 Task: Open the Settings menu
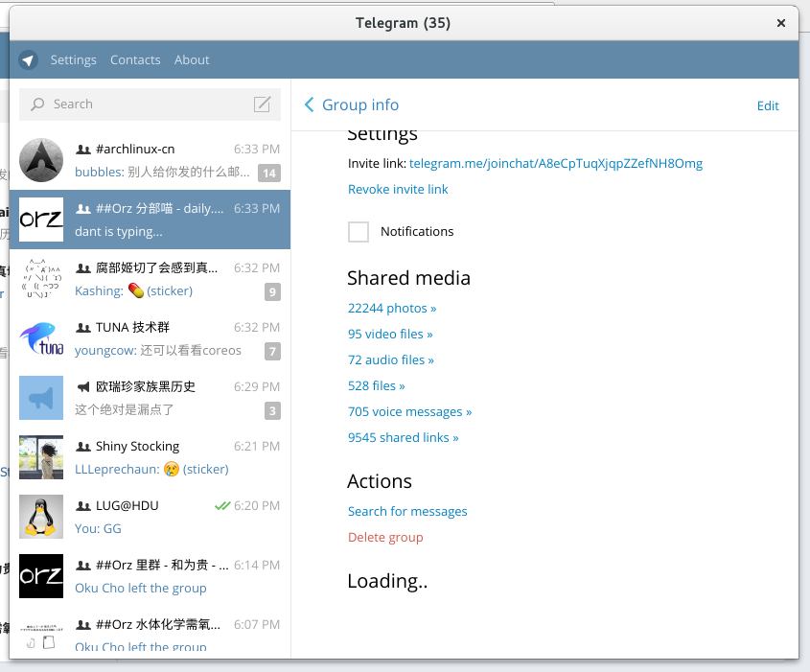click(74, 60)
